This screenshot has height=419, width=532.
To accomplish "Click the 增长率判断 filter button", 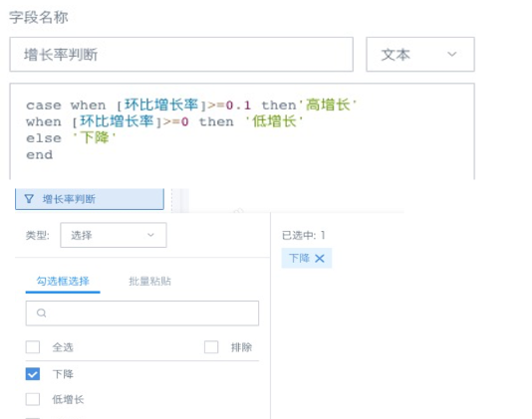I will [90, 199].
